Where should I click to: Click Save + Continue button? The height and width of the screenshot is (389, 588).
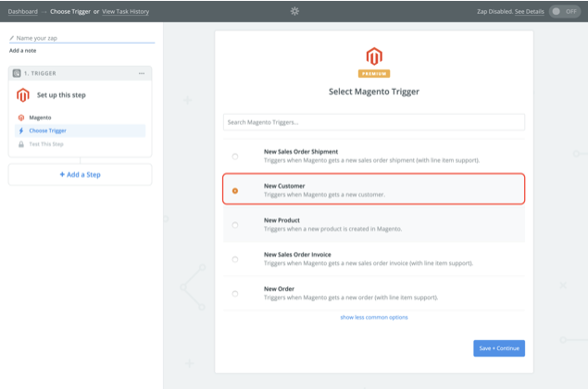coord(499,348)
